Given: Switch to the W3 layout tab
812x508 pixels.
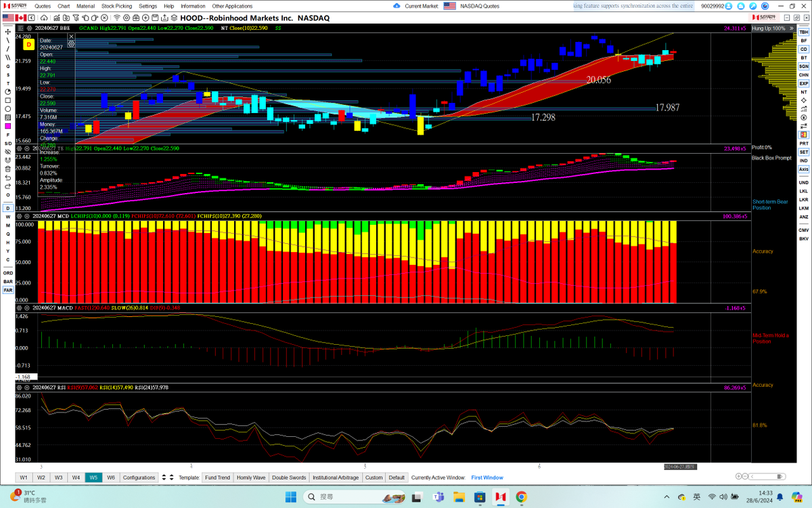Looking at the screenshot, I should 59,478.
